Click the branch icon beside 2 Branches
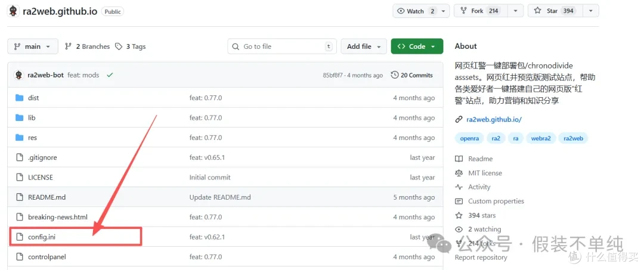Image resolution: width=644 pixels, height=270 pixels. pos(69,46)
